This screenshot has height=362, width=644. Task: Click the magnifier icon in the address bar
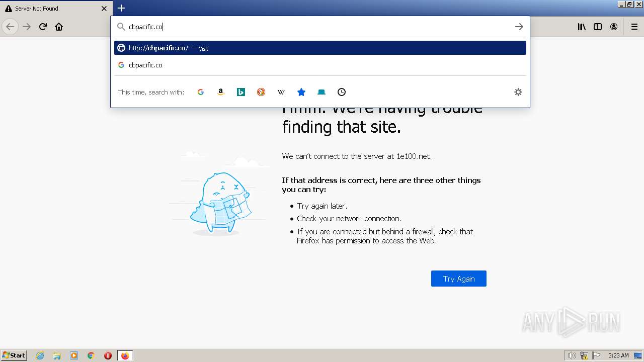(121, 27)
